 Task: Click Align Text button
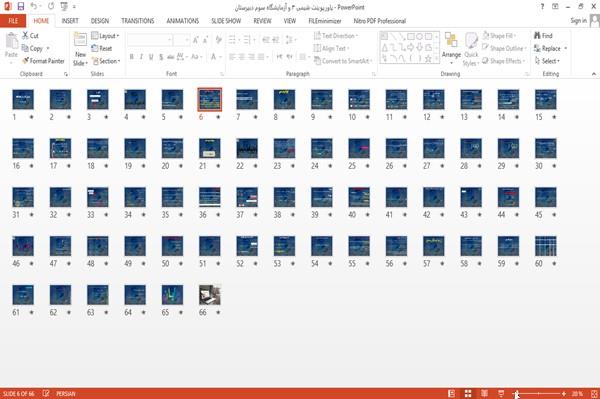331,48
